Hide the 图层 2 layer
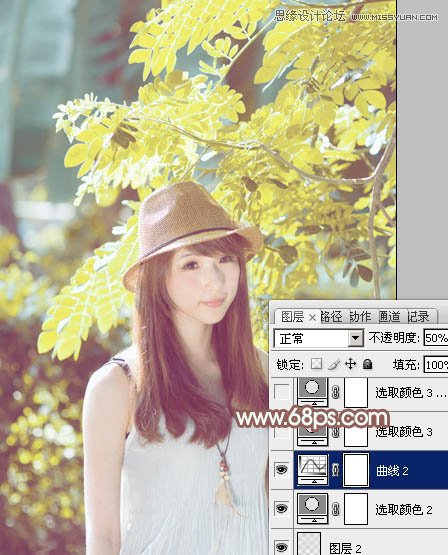Screen dimensions: 448x555 pyautogui.click(x=282, y=547)
